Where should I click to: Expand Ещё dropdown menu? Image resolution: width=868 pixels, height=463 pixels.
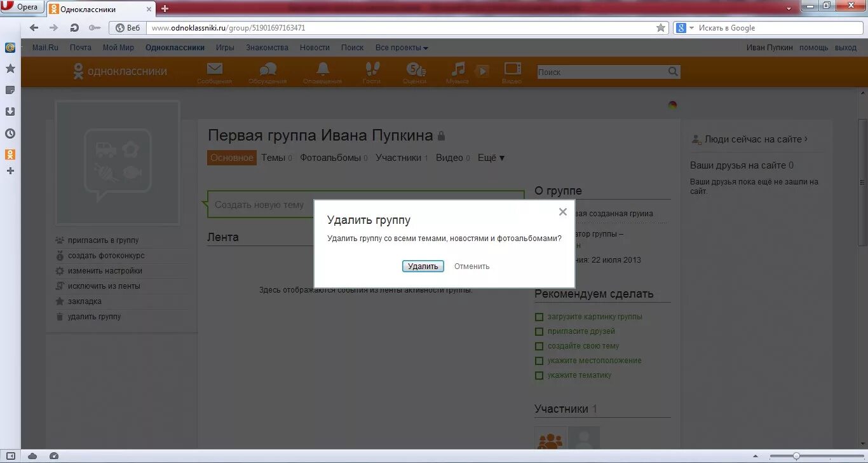click(491, 158)
